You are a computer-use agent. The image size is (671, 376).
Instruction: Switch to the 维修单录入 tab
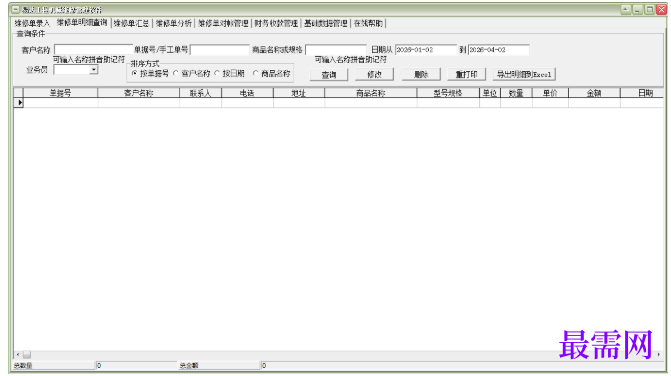tap(32, 23)
